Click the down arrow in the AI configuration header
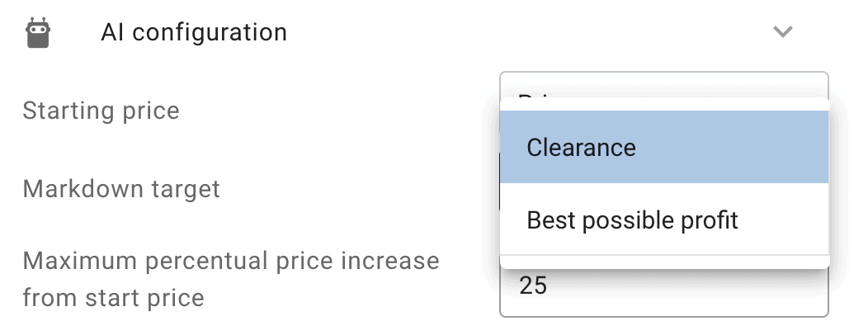Screen dimensions: 868x335 pyautogui.click(x=783, y=32)
